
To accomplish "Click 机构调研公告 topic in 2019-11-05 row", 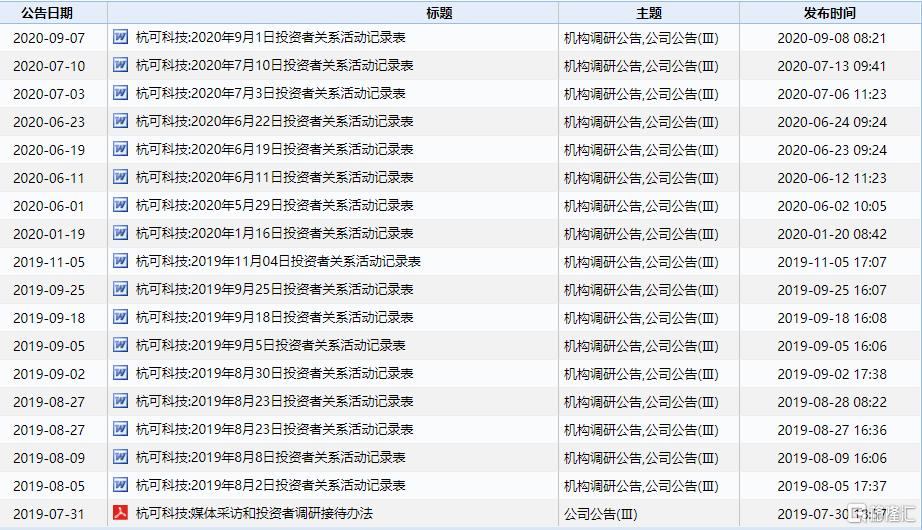I will point(602,262).
